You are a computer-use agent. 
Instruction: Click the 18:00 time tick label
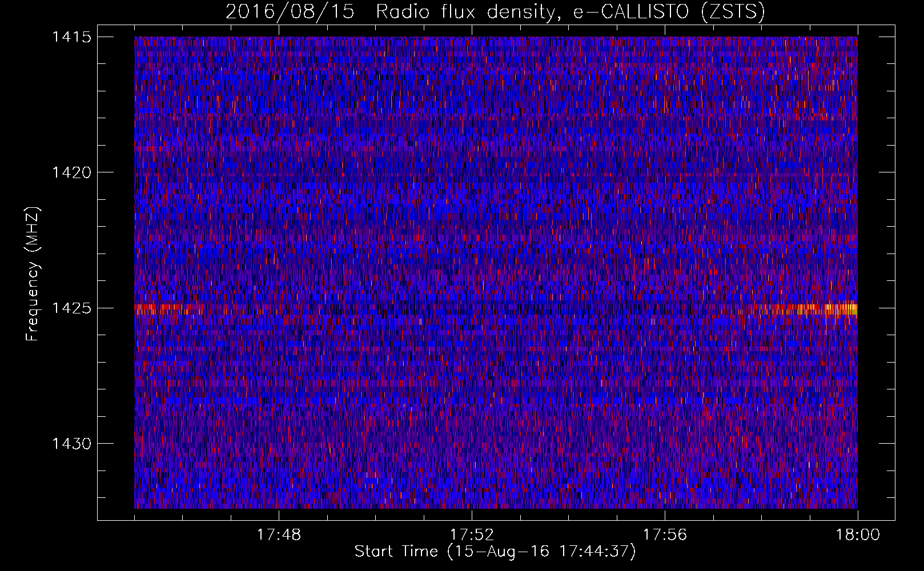pyautogui.click(x=858, y=535)
